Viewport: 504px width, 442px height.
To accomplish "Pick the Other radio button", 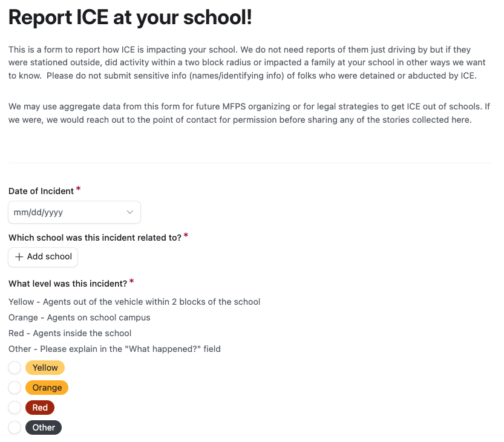I will tap(15, 427).
